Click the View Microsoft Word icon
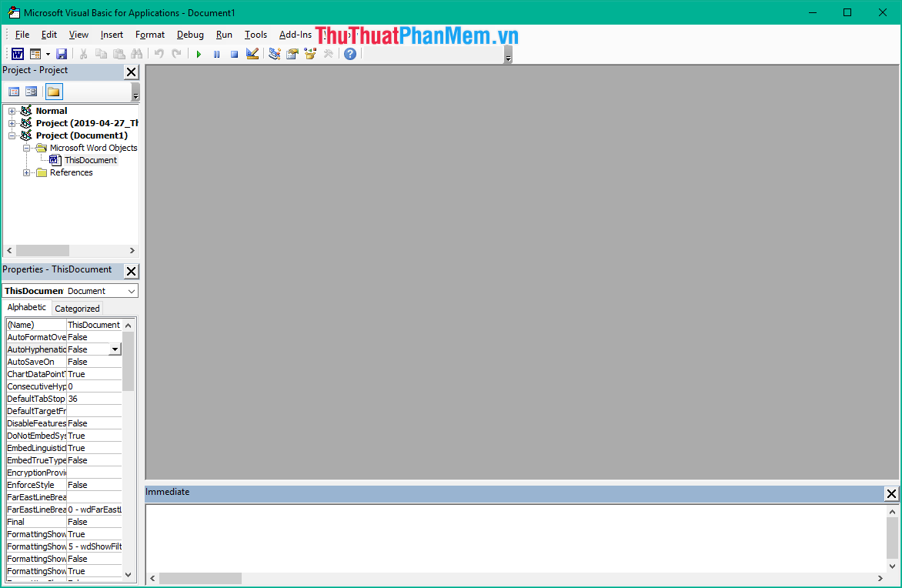Image resolution: width=902 pixels, height=588 pixels. tap(18, 54)
